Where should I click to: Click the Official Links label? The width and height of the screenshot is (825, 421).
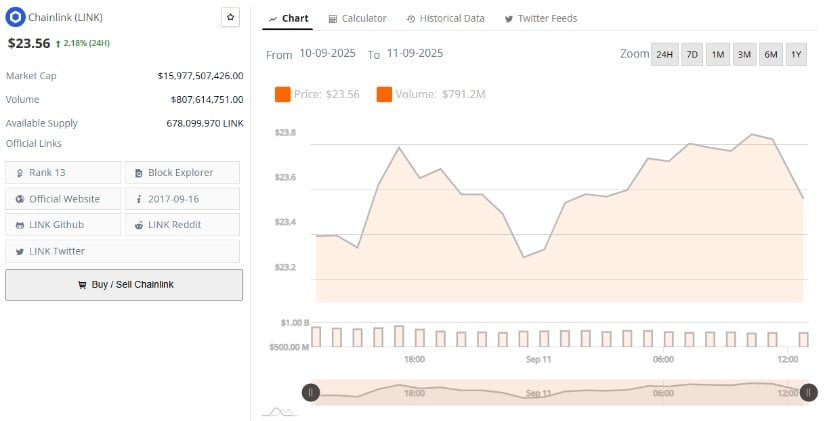point(34,144)
